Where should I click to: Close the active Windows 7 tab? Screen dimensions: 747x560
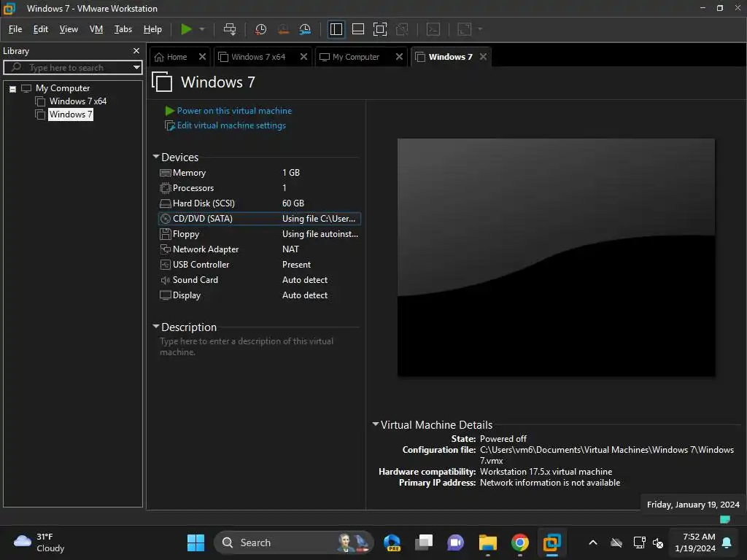pyautogui.click(x=483, y=57)
